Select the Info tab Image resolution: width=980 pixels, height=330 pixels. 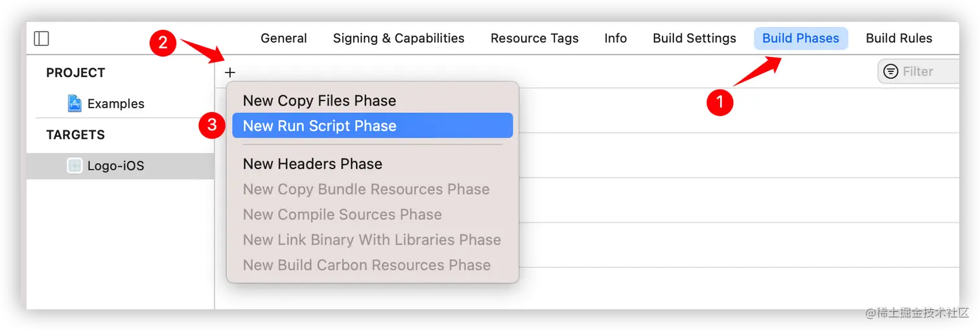click(x=616, y=38)
